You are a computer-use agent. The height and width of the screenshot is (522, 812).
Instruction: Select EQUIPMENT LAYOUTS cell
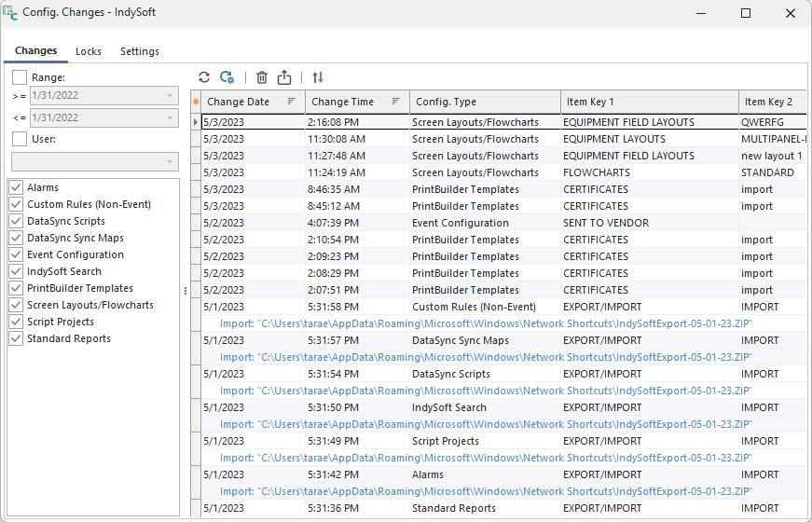pos(650,139)
